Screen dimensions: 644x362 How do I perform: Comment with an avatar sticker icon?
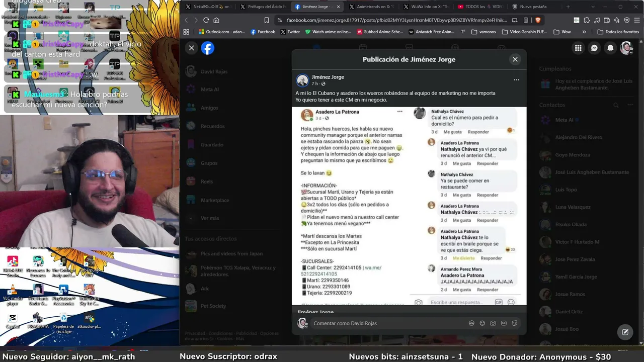pyautogui.click(x=471, y=323)
